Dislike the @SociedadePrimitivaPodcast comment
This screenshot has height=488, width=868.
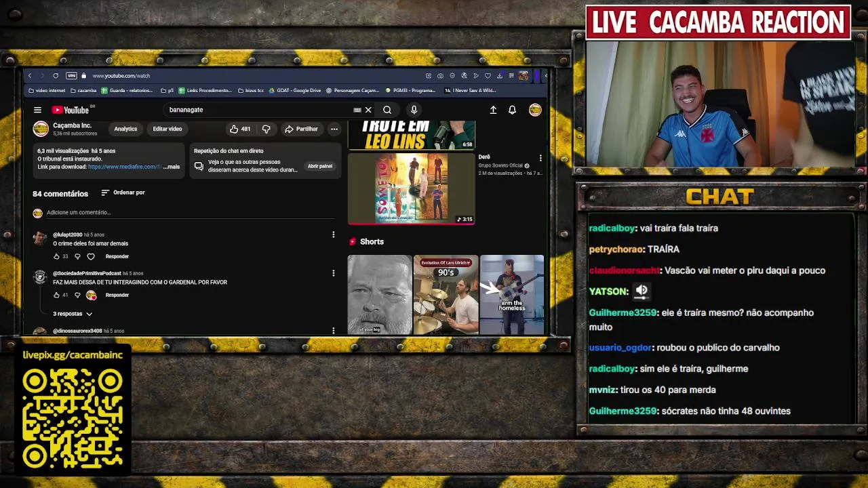pyautogui.click(x=77, y=295)
